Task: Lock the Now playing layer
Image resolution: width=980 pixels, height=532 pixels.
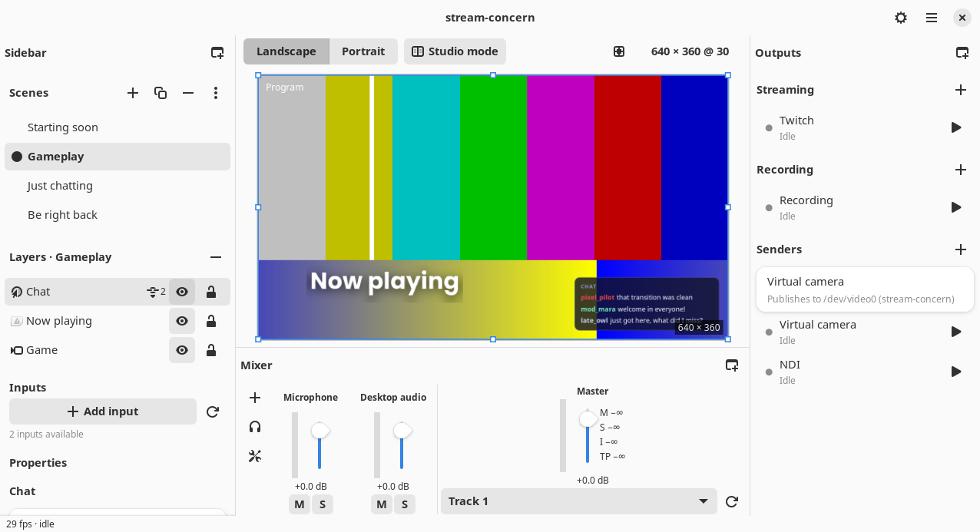Action: click(211, 321)
